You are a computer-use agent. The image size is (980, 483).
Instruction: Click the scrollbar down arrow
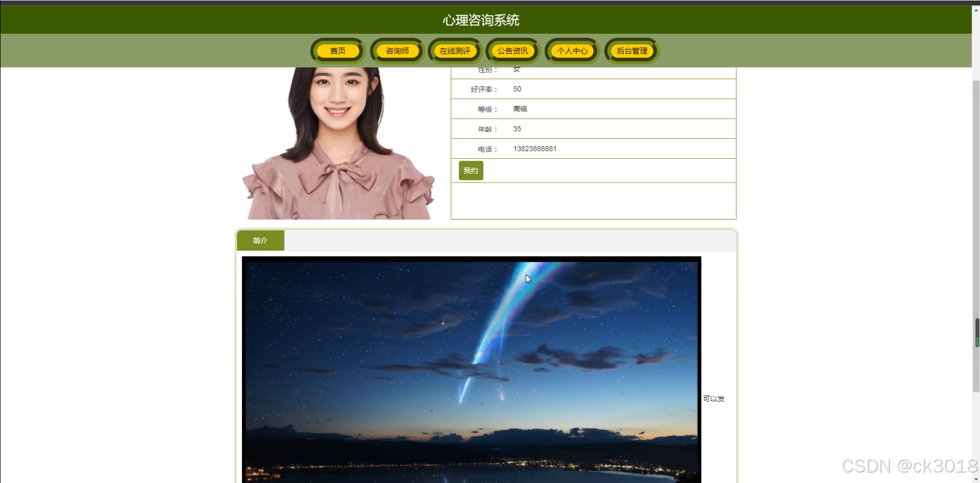(x=976, y=479)
